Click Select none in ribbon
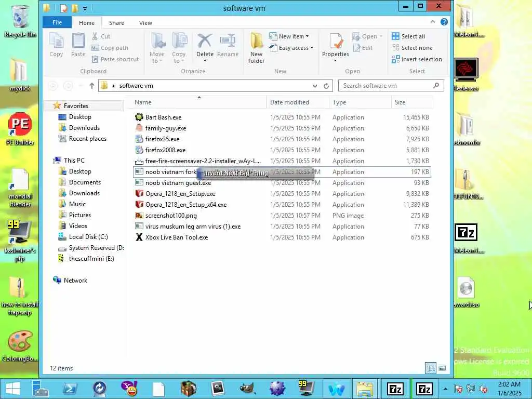Screen dimensions: 532x399 [412, 48]
